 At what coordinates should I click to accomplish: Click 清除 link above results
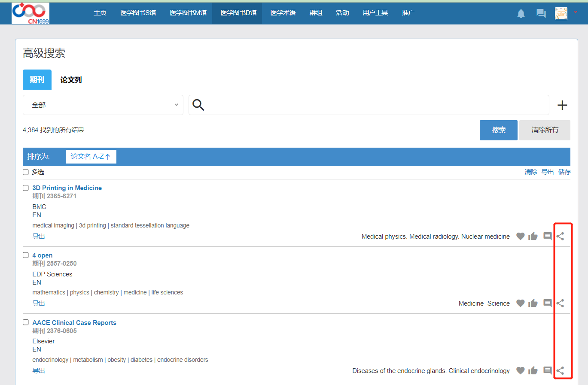pos(531,172)
